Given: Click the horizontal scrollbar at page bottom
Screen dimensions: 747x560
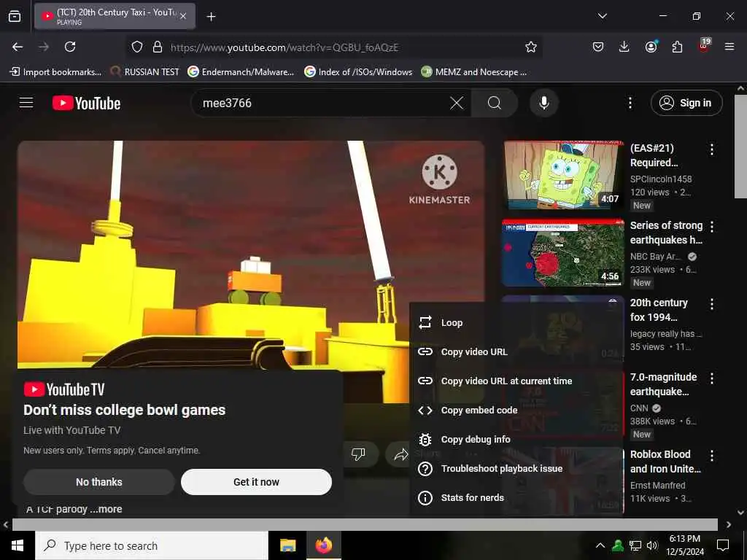Looking at the screenshot, I should click(x=365, y=524).
